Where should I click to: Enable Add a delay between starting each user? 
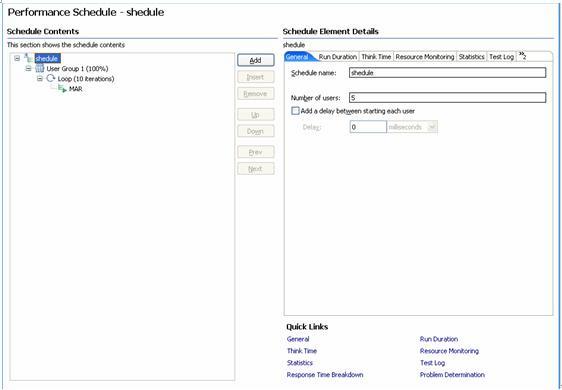click(x=295, y=111)
